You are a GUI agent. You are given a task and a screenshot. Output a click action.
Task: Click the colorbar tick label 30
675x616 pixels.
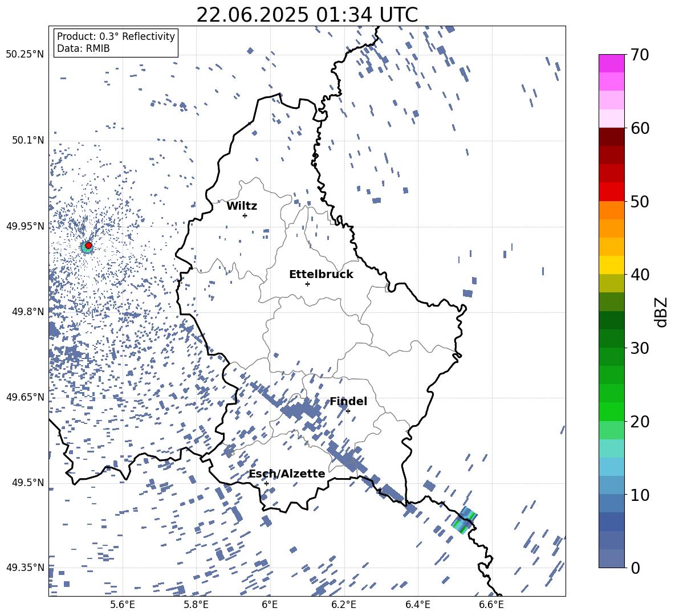[x=640, y=348]
